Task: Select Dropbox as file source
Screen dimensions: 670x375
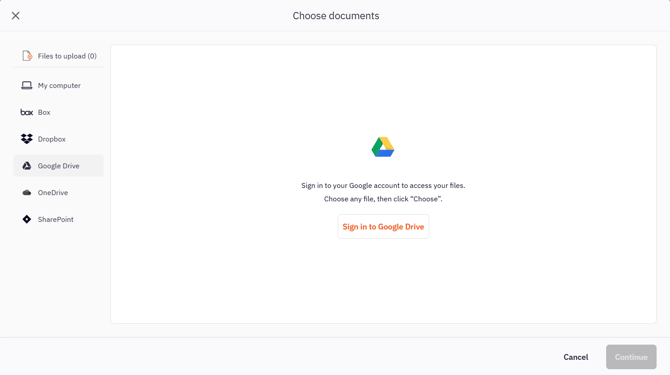Action: click(59, 139)
